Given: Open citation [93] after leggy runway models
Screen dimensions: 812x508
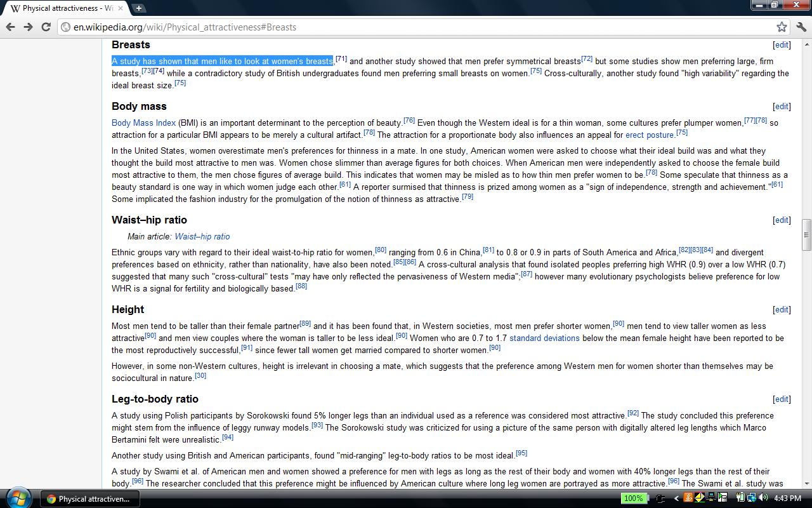Looking at the screenshot, I should (x=317, y=425).
